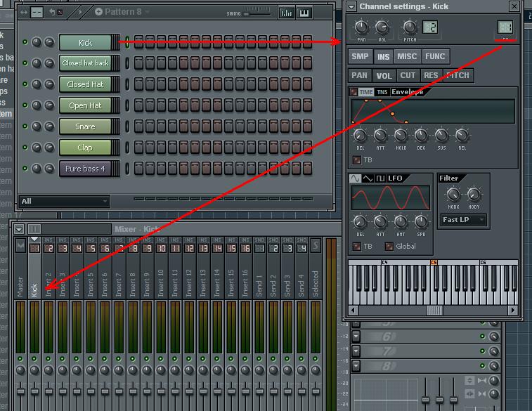Open Channel settings menu arrow
The width and height of the screenshot is (532, 411).
click(x=351, y=6)
